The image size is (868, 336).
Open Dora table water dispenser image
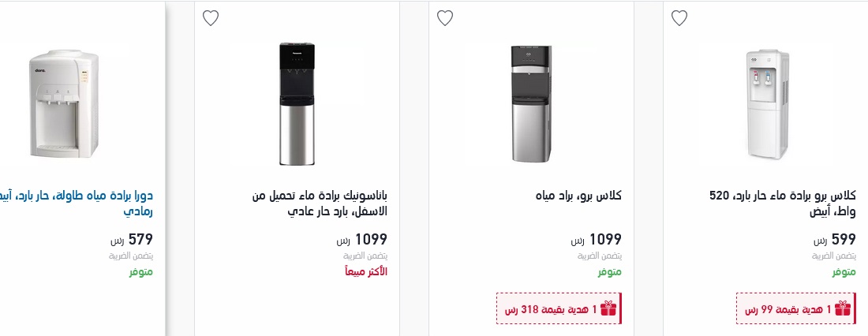tap(63, 104)
